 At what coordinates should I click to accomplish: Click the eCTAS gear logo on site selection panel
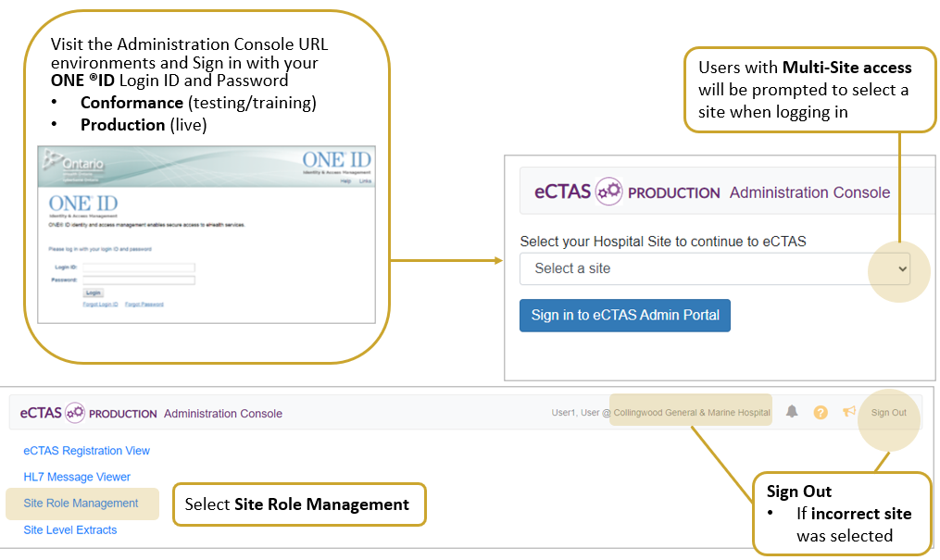pyautogui.click(x=608, y=192)
